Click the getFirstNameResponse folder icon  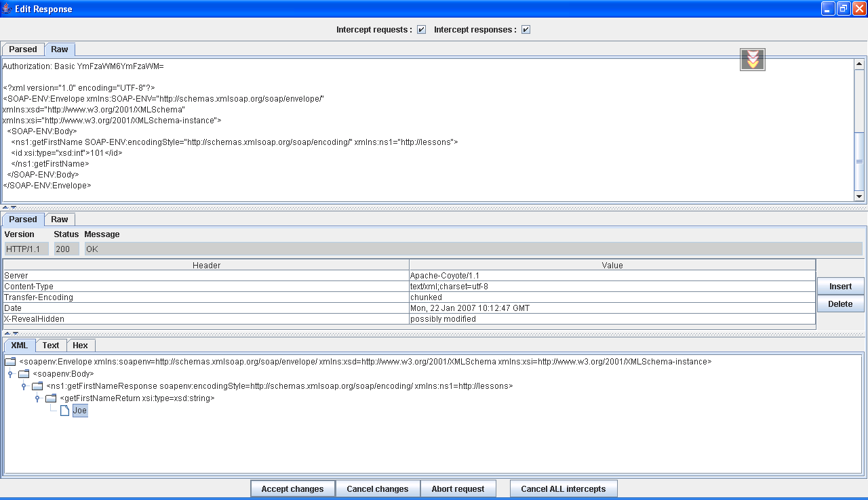[x=37, y=386]
